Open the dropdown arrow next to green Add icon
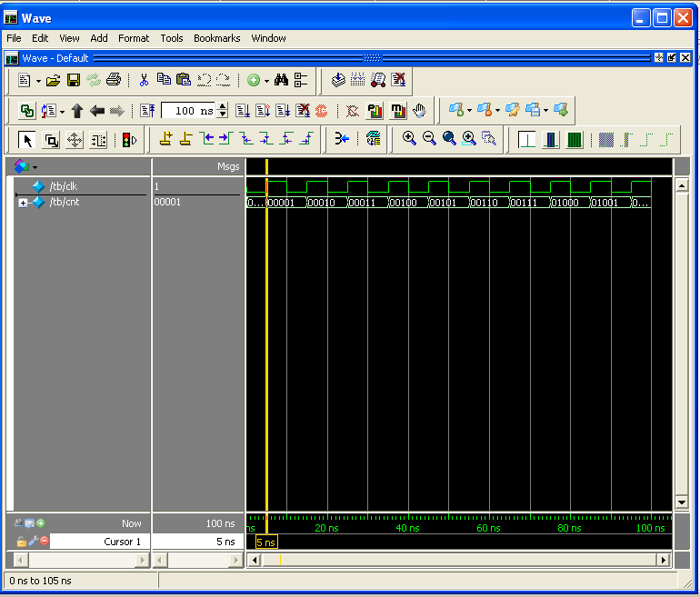This screenshot has height=597, width=700. coord(267,81)
